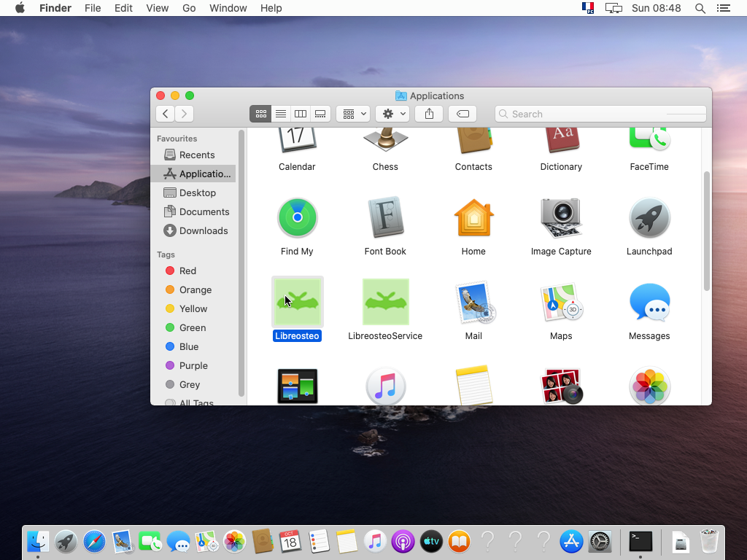
Task: Select the Launchpad icon in Applications window
Action: [649, 217]
